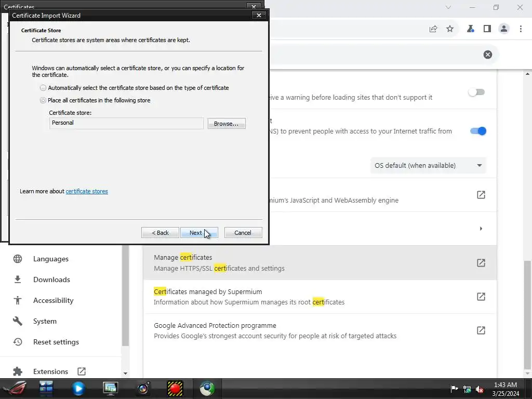This screenshot has width=532, height=399.
Task: Click Next in the Certificate Import Wizard
Action: [199, 233]
